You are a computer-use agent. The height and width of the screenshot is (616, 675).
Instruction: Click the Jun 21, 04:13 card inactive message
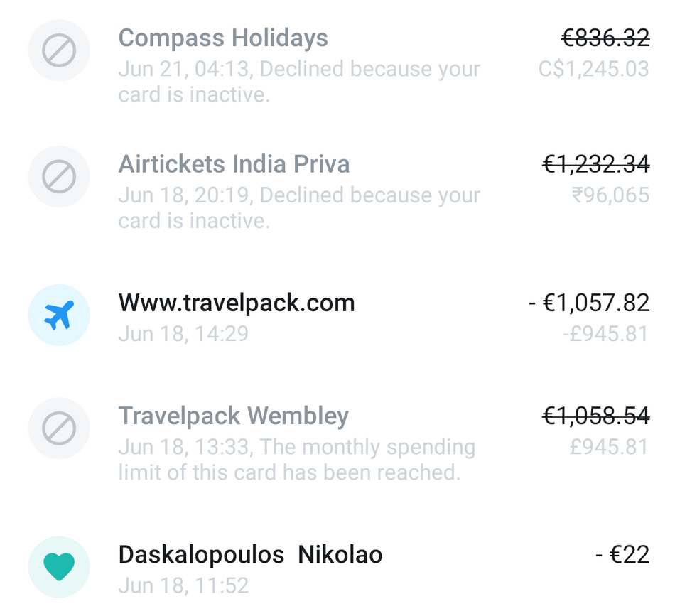299,82
